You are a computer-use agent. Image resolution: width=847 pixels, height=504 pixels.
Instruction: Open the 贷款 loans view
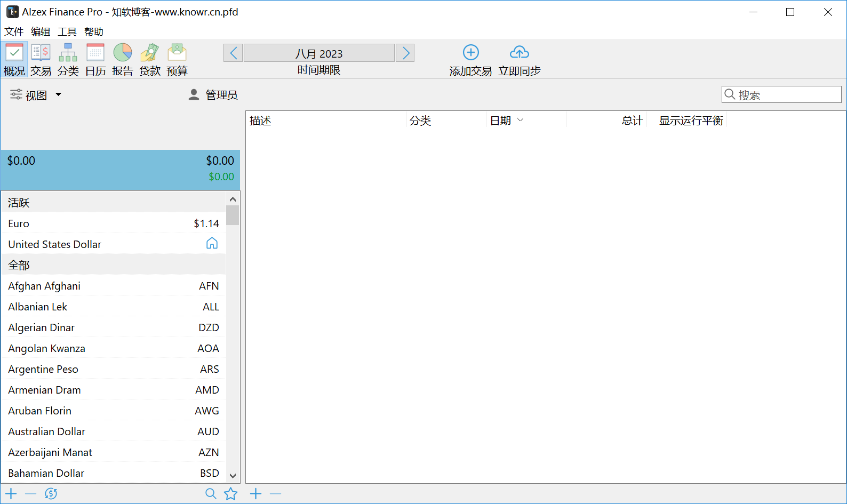[150, 60]
